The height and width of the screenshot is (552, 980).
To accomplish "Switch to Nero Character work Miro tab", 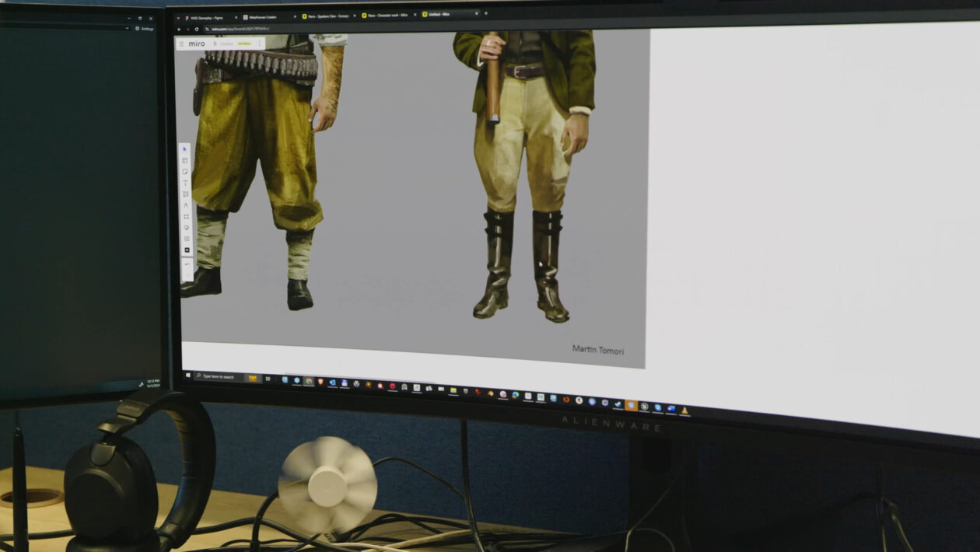I will coord(387,15).
